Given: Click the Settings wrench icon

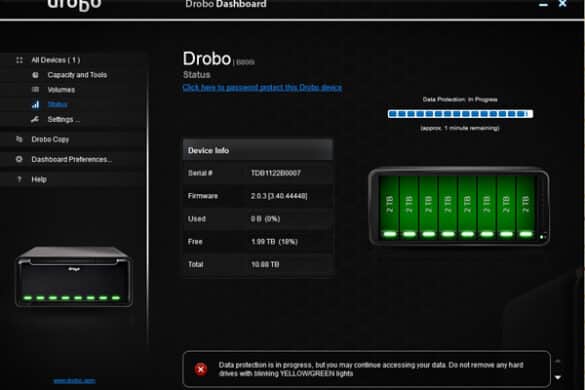Looking at the screenshot, I should [x=35, y=119].
